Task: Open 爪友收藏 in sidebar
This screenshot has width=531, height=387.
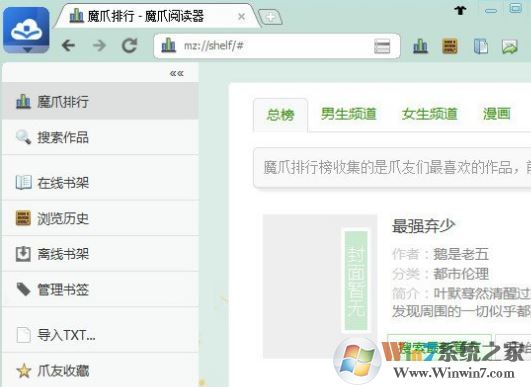Action: (x=100, y=370)
